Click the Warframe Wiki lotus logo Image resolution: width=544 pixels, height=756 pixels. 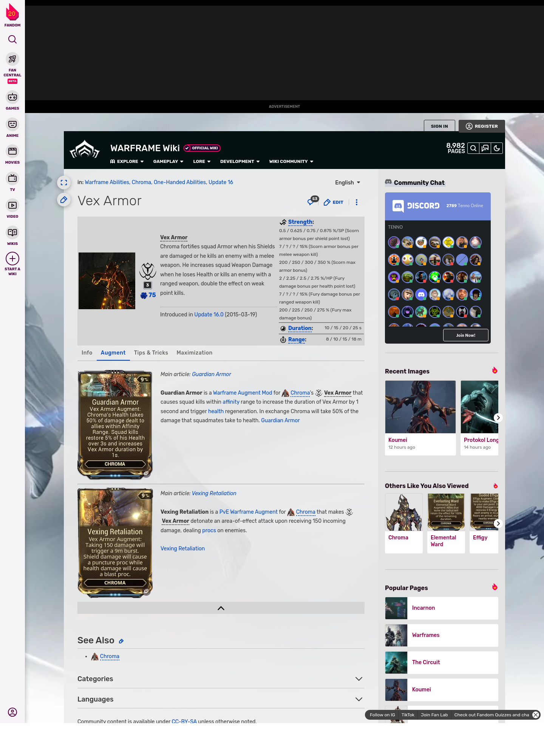(85, 150)
